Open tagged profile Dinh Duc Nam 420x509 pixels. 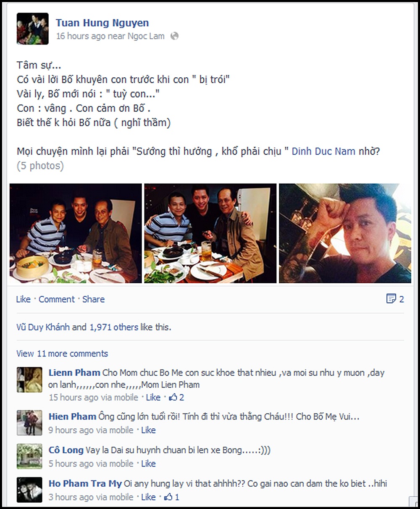[323, 151]
